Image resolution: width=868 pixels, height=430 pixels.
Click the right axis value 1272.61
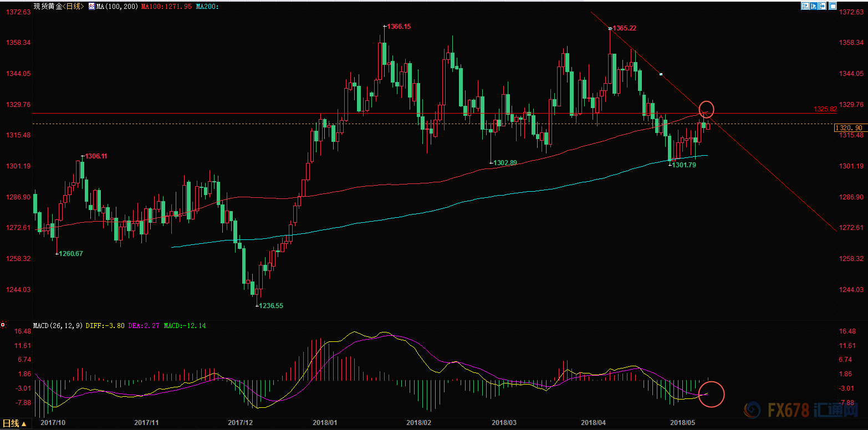[x=852, y=228]
